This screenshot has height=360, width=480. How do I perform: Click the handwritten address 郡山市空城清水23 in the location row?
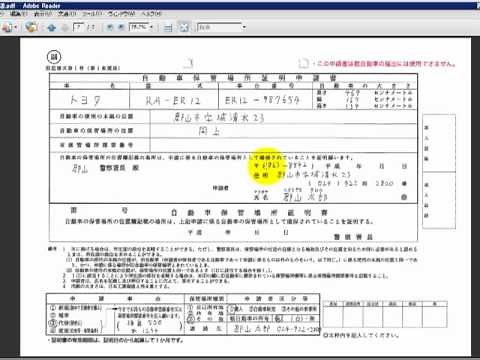219,117
